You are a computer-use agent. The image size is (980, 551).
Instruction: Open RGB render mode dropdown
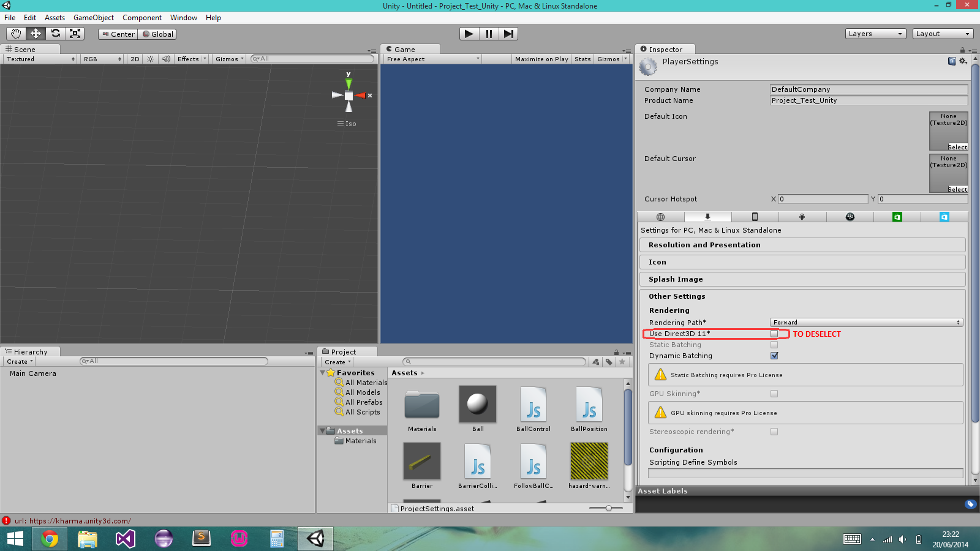pos(103,59)
